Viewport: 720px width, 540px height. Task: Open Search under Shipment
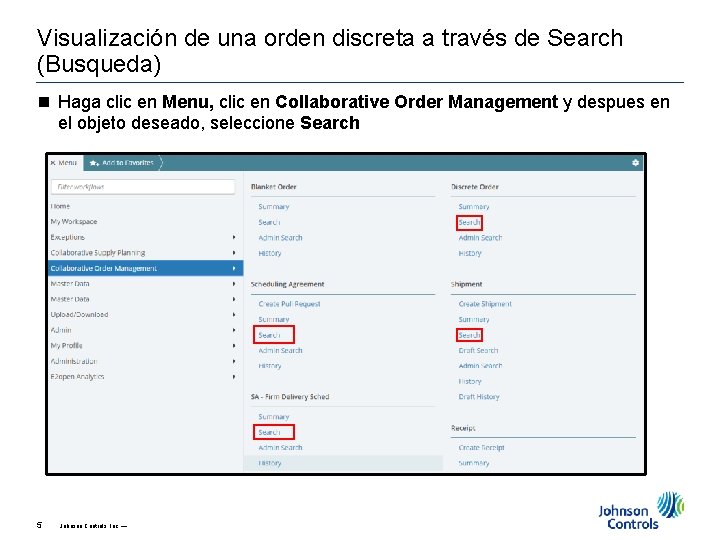469,335
